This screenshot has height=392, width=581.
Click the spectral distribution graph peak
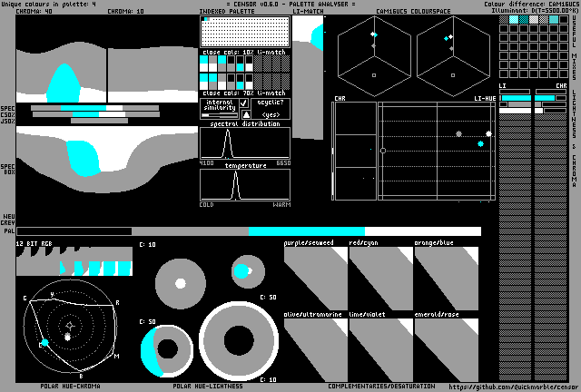coord(228,138)
